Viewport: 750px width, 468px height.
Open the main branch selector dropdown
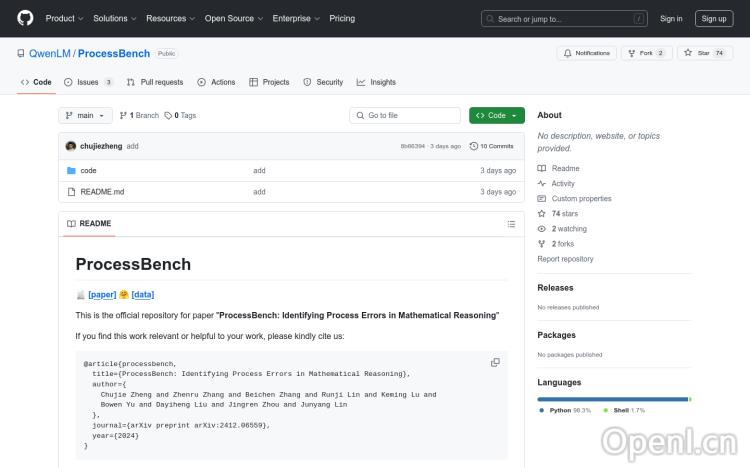(x=85, y=115)
